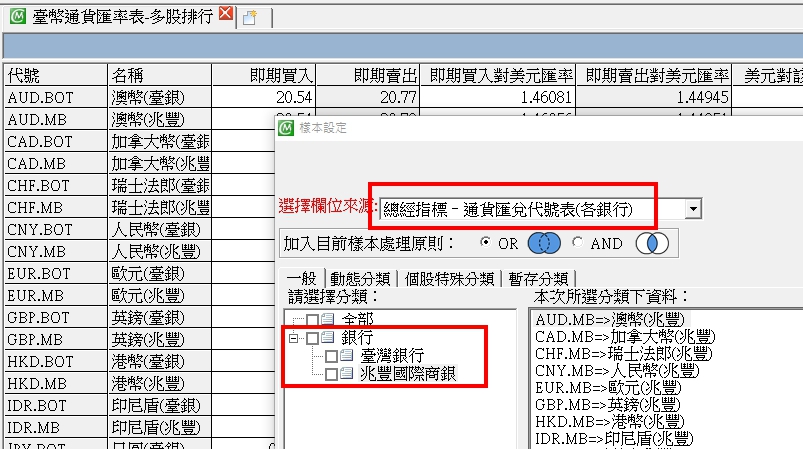The width and height of the screenshot is (803, 449).
Task: Select EUR.MB=>歐元(兆豐) in the list
Action: pyautogui.click(x=608, y=388)
